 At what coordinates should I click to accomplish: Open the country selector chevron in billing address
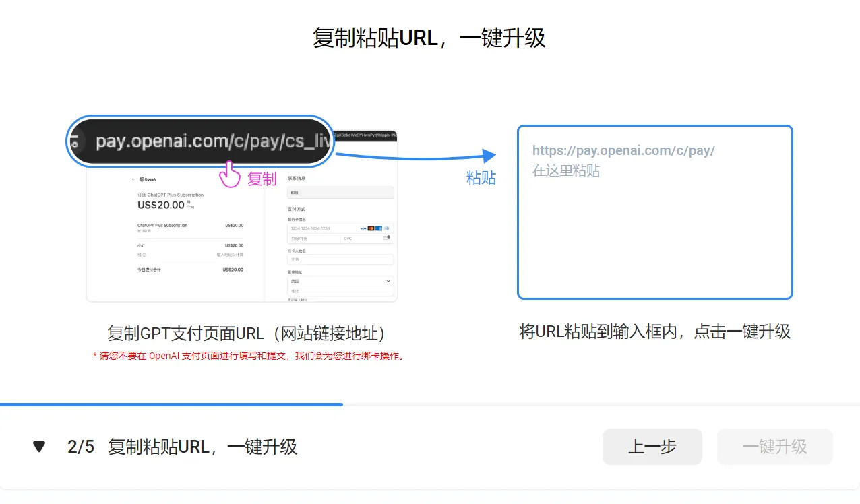point(388,281)
